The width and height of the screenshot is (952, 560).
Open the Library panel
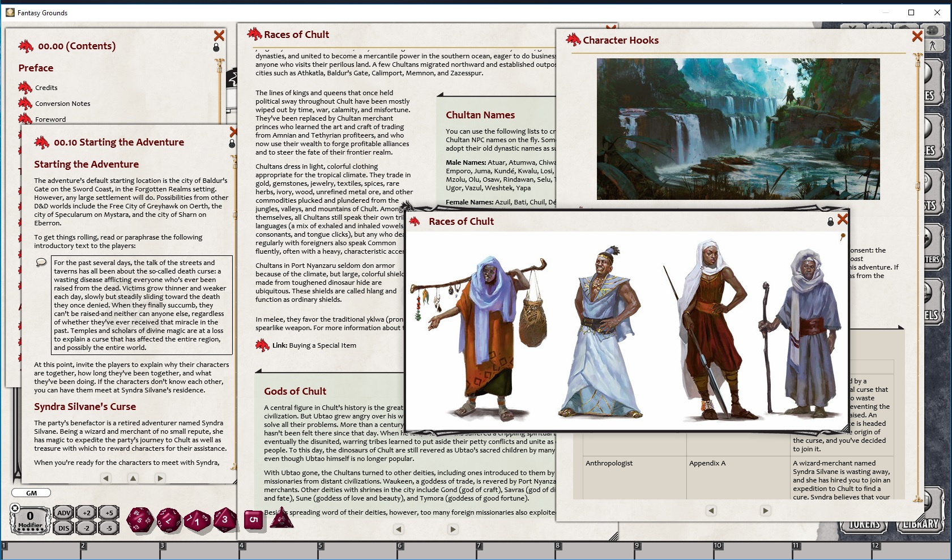click(x=920, y=525)
